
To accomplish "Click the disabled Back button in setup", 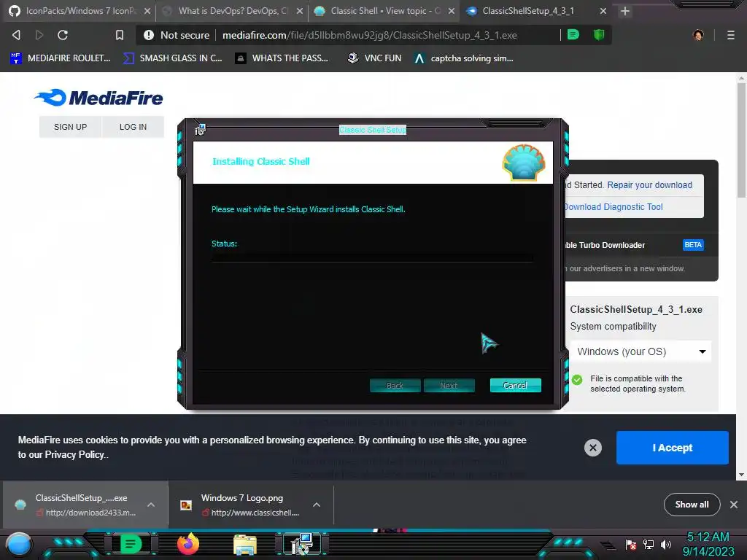I will [x=395, y=385].
